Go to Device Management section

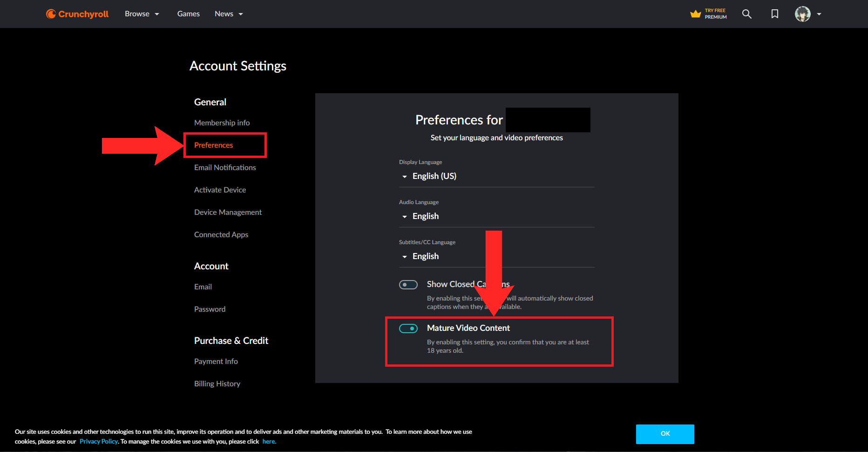tap(228, 212)
